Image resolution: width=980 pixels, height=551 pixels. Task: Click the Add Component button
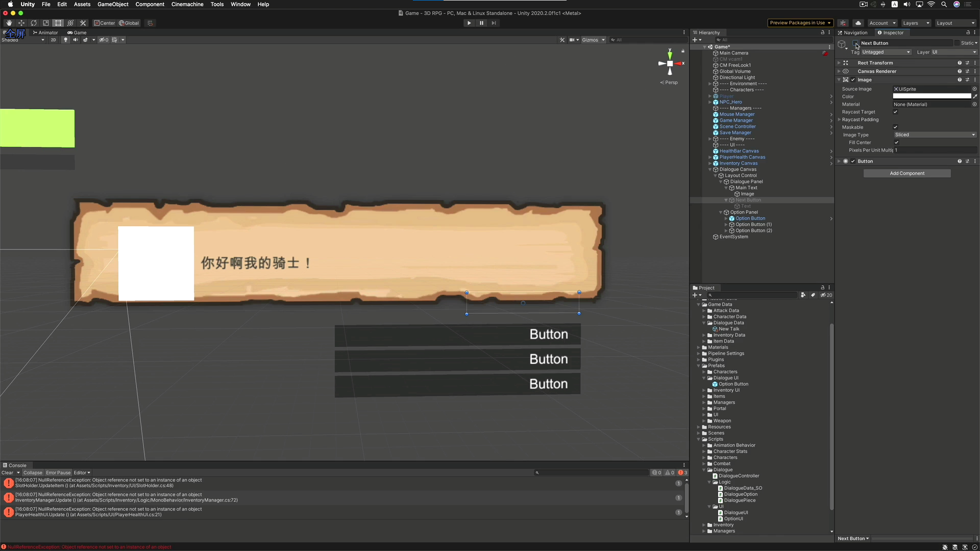pos(906,173)
